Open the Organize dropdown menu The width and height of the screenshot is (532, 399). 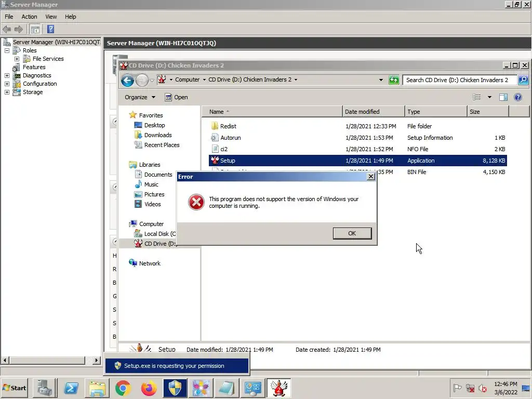coord(140,97)
